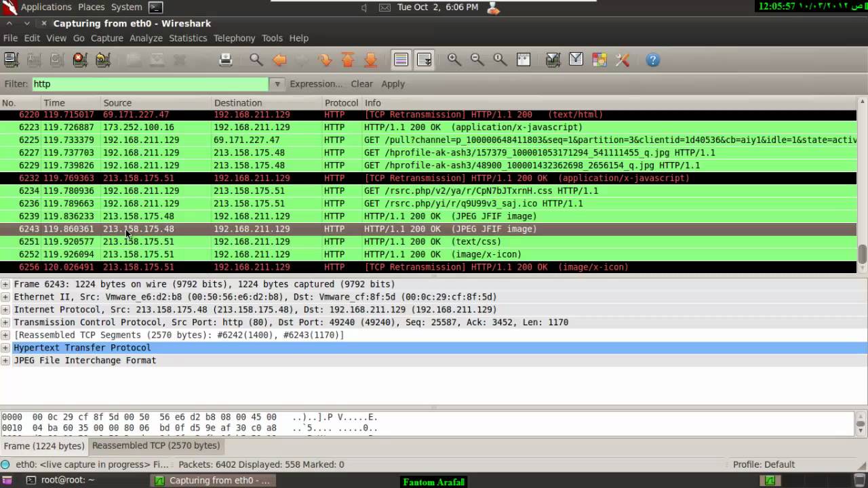Open the Telephony menu
Screen dimensions: 868x488
[x=235, y=38]
